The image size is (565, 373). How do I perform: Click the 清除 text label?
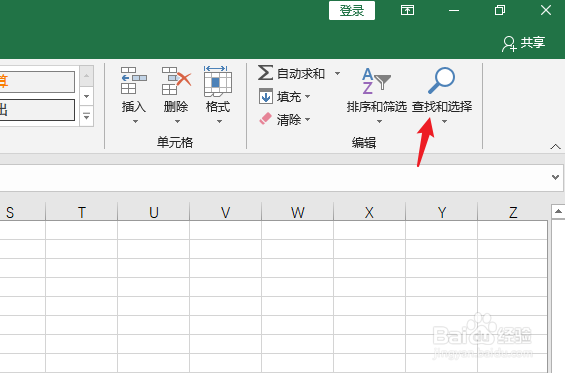pyautogui.click(x=289, y=119)
